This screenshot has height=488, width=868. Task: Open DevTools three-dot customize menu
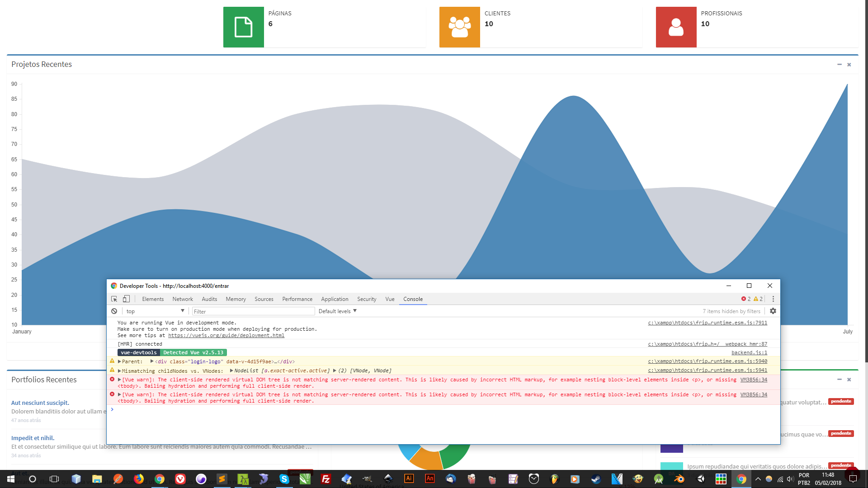(773, 299)
